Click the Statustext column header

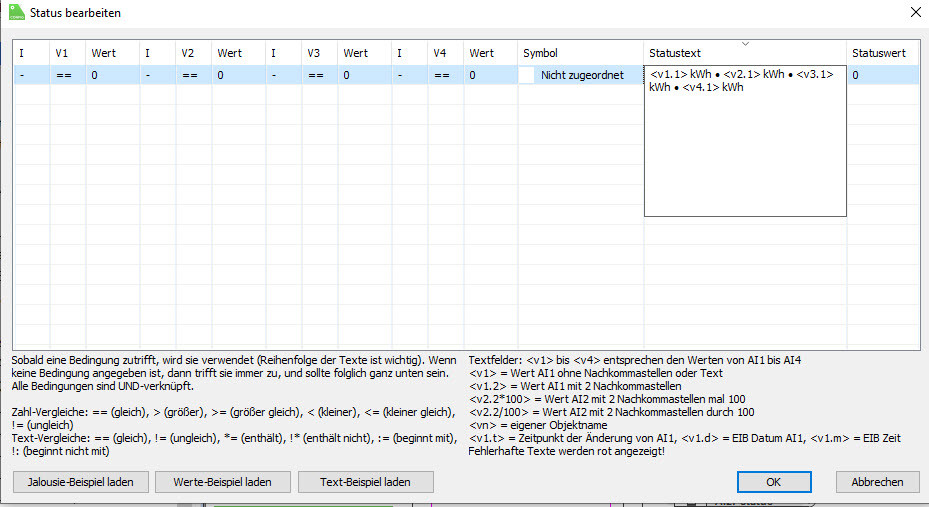click(x=745, y=53)
